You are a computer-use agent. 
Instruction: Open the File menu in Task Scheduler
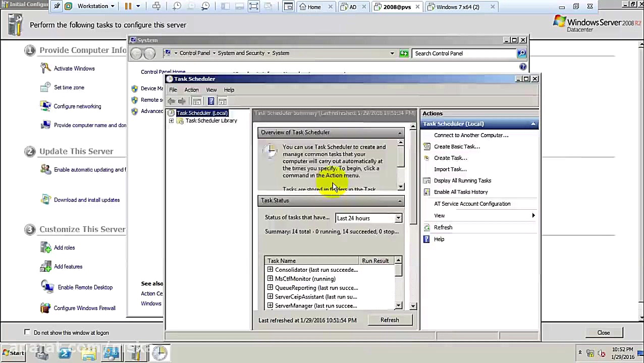173,90
